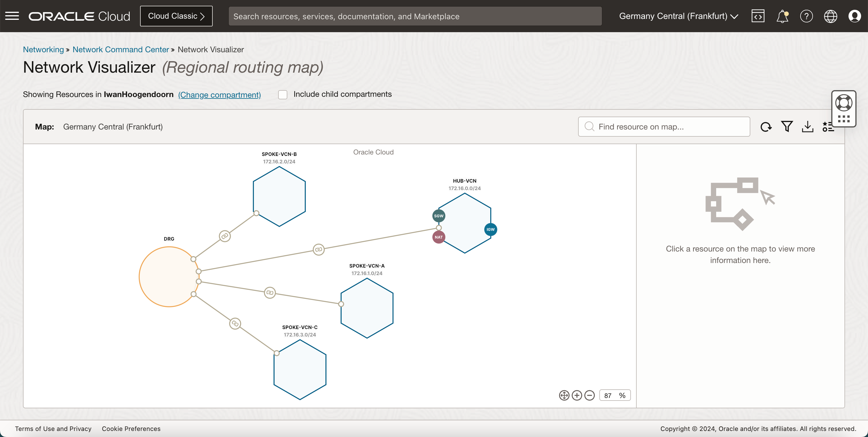868x437 pixels.
Task: Click the filter icon on the map toolbar
Action: click(787, 127)
